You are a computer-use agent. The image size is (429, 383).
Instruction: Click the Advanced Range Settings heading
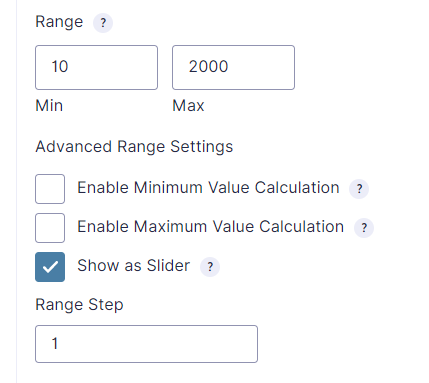coord(134,147)
